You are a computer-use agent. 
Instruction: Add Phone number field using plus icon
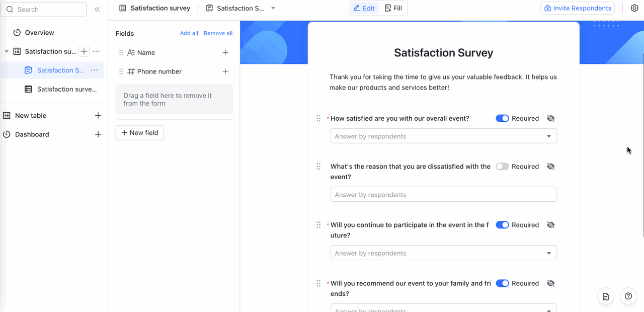(225, 71)
